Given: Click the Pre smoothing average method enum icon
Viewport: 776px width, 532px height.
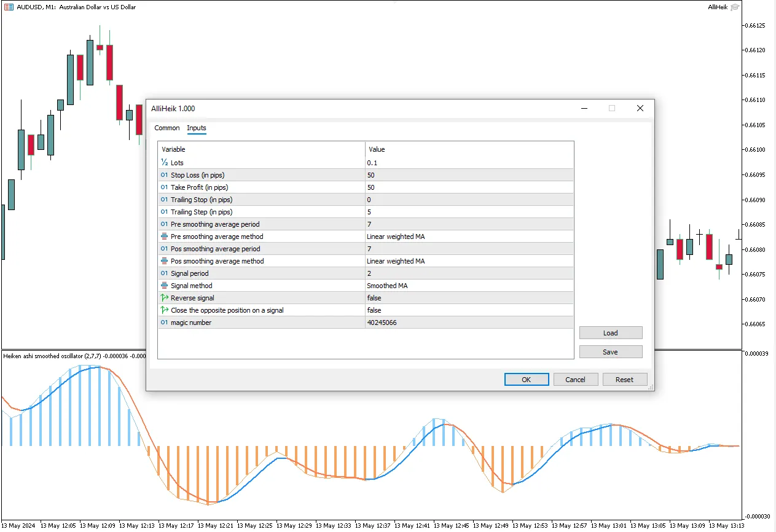Looking at the screenshot, I should (x=164, y=237).
